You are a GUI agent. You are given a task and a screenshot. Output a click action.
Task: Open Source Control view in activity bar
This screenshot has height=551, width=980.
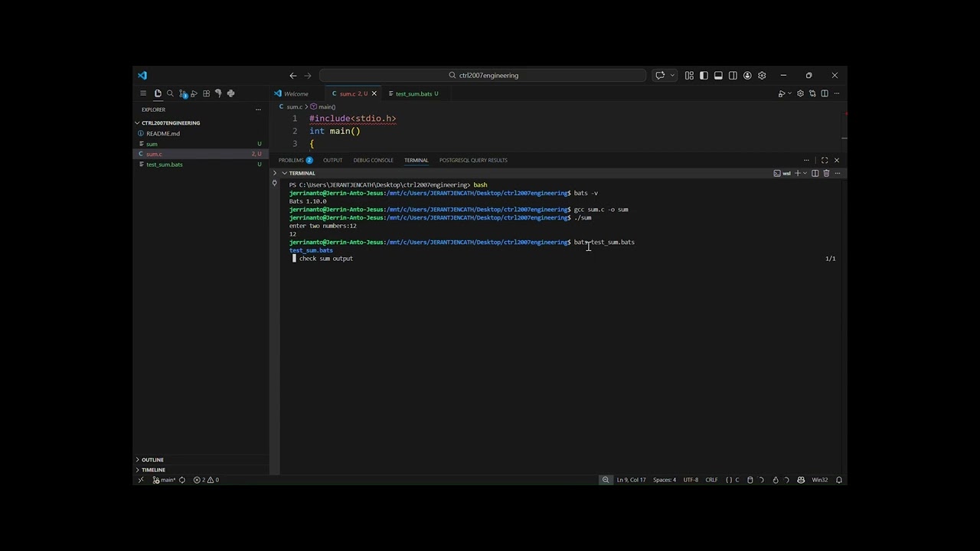183,93
